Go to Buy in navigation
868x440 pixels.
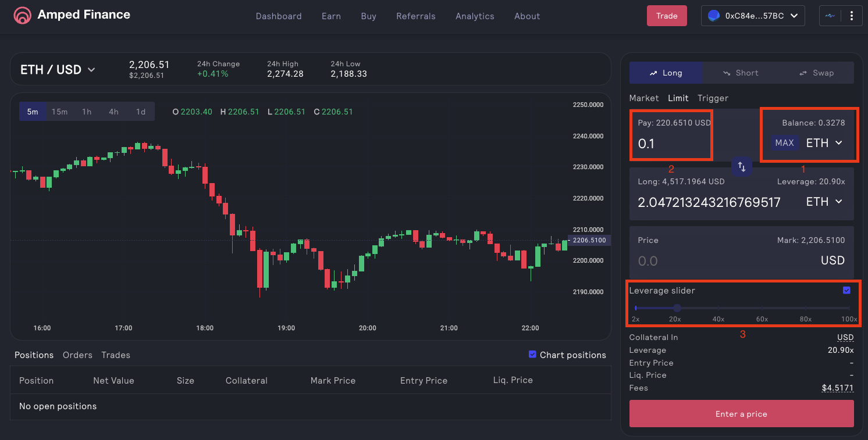click(x=368, y=16)
